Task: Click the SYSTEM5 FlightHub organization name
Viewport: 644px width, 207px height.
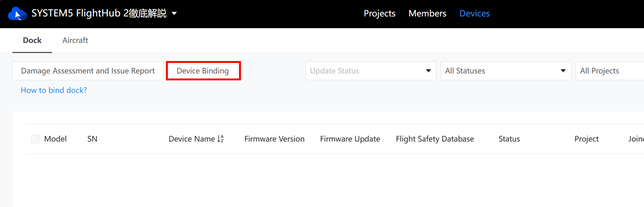Action: pyautogui.click(x=99, y=14)
